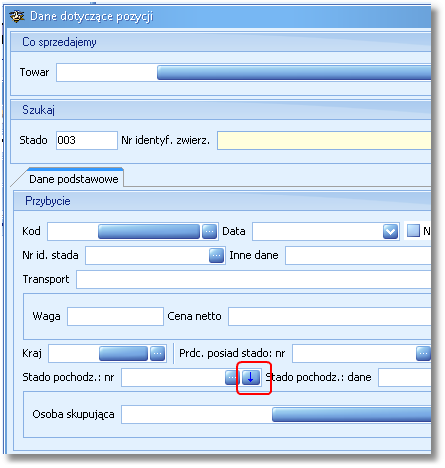Screen dimensions: 445x468
Task: Click the blue down-arrow button near Stado pochodz.
Action: pyautogui.click(x=251, y=377)
